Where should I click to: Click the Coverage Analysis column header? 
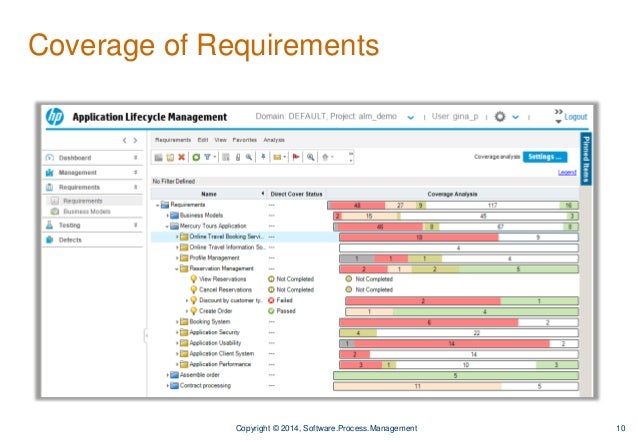pyautogui.click(x=452, y=194)
